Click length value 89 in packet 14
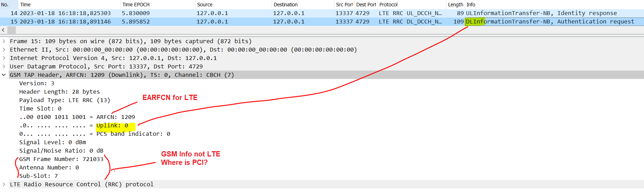Screen dimensions: 644x194 tap(460, 13)
